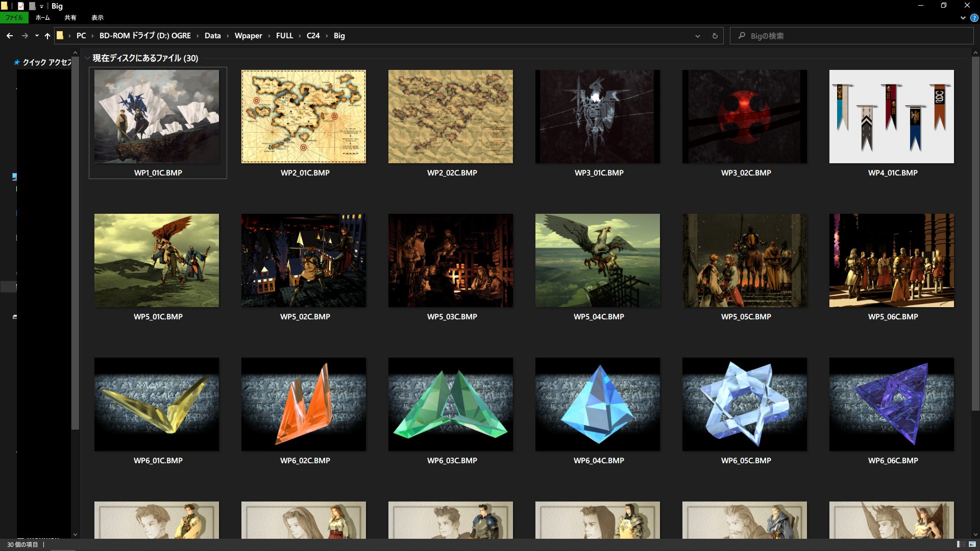The image size is (980, 551).
Task: Select the WP1_01C.BMP thumbnail
Action: [x=157, y=117]
